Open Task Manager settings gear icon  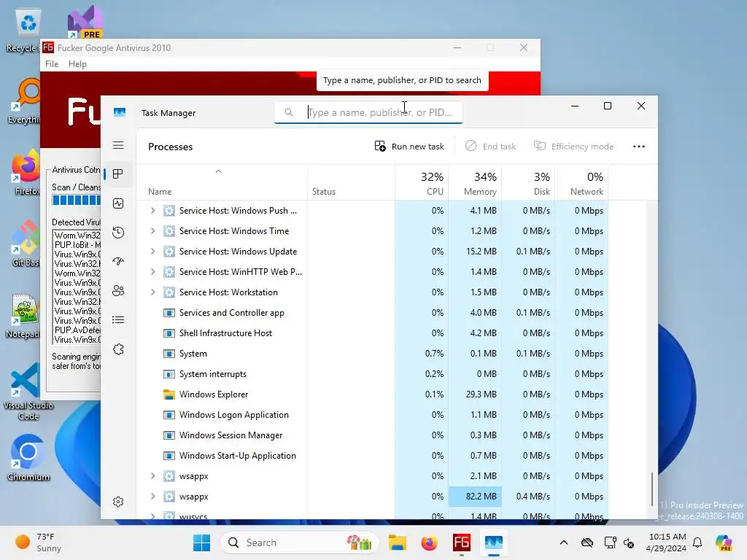118,502
